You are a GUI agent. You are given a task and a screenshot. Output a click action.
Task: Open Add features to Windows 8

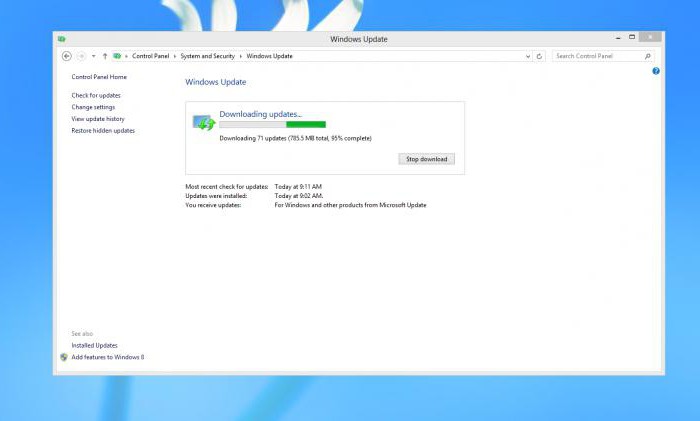[108, 357]
